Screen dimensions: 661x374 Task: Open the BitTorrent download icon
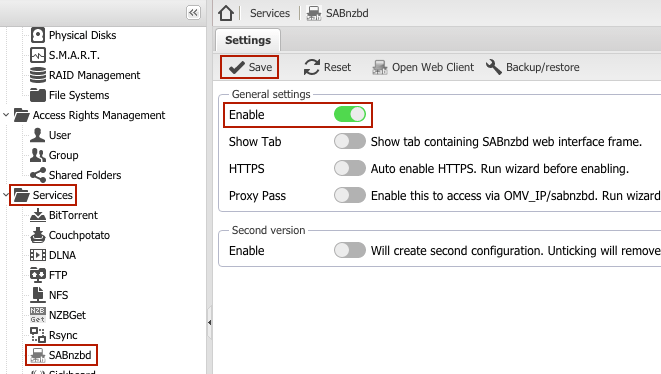tap(38, 215)
